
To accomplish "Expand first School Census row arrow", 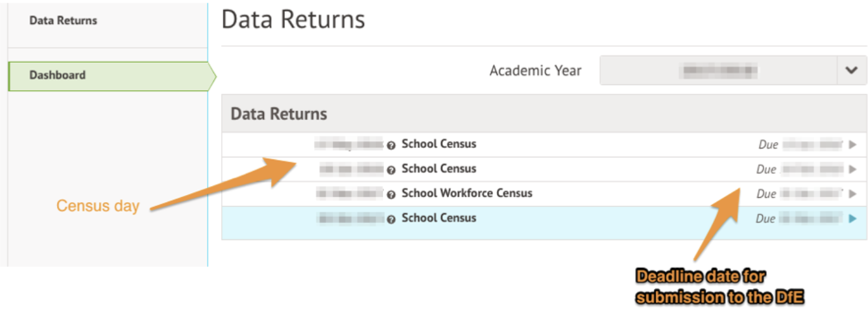I will [x=853, y=145].
